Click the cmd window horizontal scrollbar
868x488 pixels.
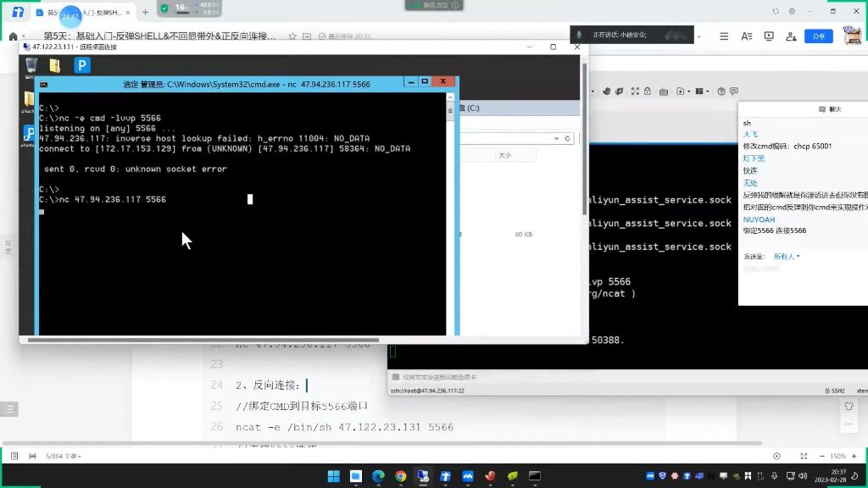(x=203, y=340)
